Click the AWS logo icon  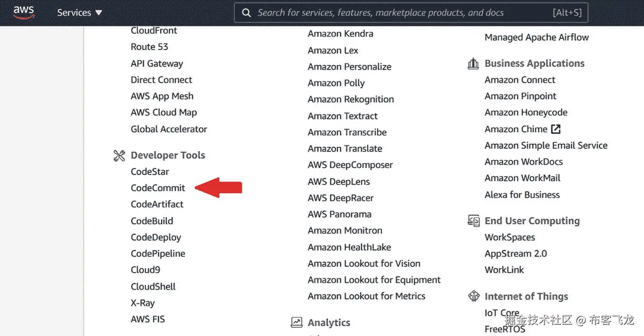pyautogui.click(x=24, y=12)
